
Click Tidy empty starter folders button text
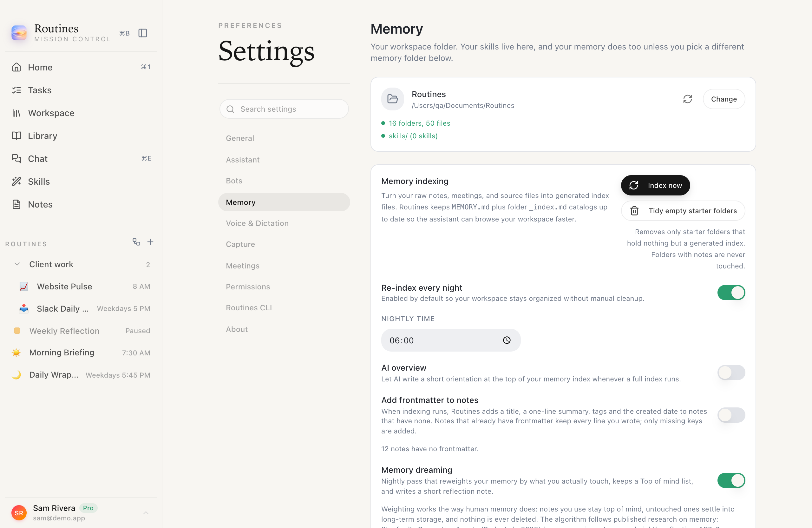[693, 211]
